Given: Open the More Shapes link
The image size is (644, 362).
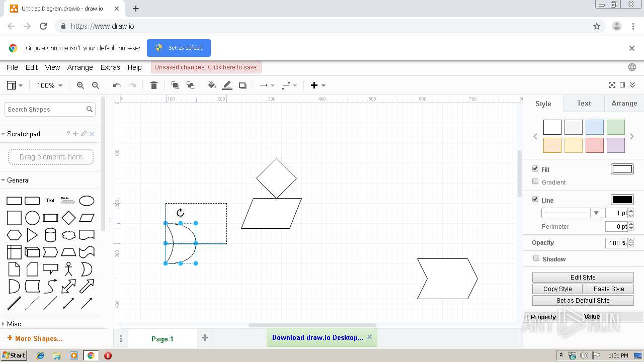Looking at the screenshot, I should [35, 338].
